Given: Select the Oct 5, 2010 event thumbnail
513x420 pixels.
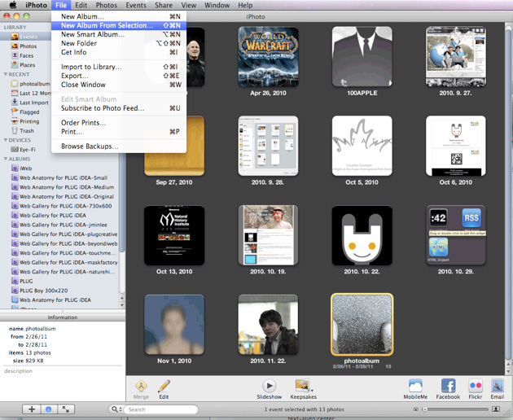Looking at the screenshot, I should (x=362, y=146).
